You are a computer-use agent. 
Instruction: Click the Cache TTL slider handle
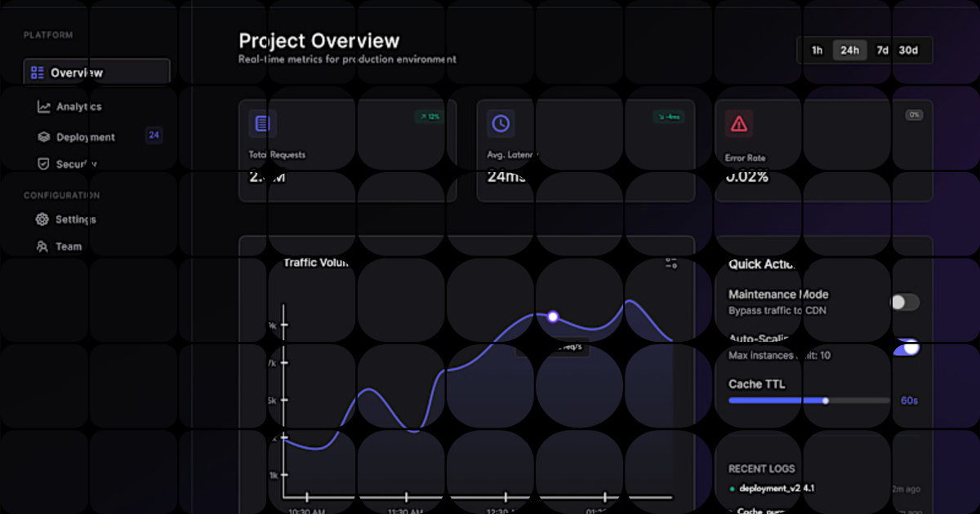click(826, 401)
